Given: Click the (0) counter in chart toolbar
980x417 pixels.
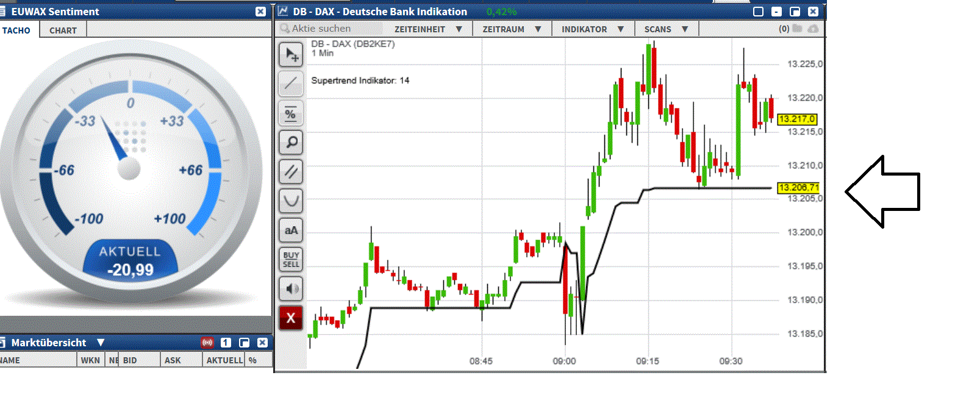Looking at the screenshot, I should (x=784, y=29).
